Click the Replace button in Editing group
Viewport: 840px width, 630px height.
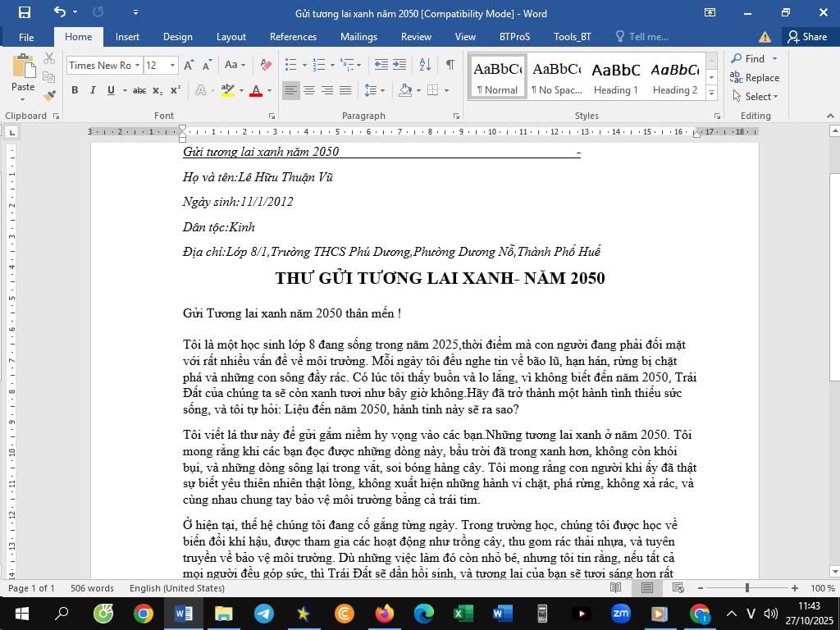[755, 78]
